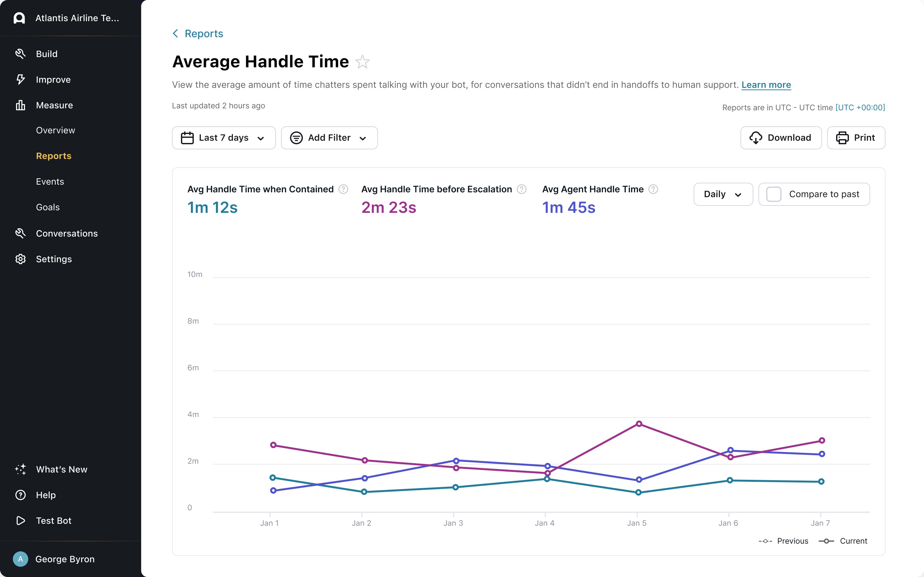The height and width of the screenshot is (577, 924).
Task: Click help icon beside Avg Handle Time before Escalation
Action: pos(522,189)
